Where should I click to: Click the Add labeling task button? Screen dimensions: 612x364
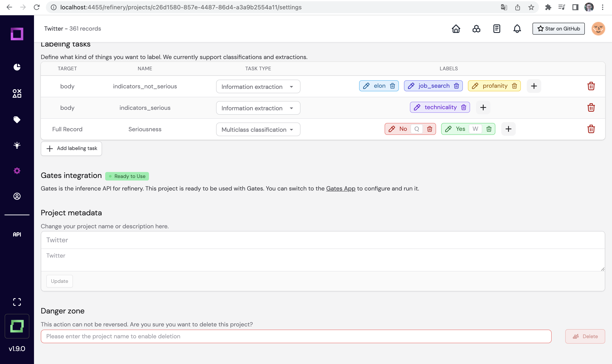(x=71, y=148)
